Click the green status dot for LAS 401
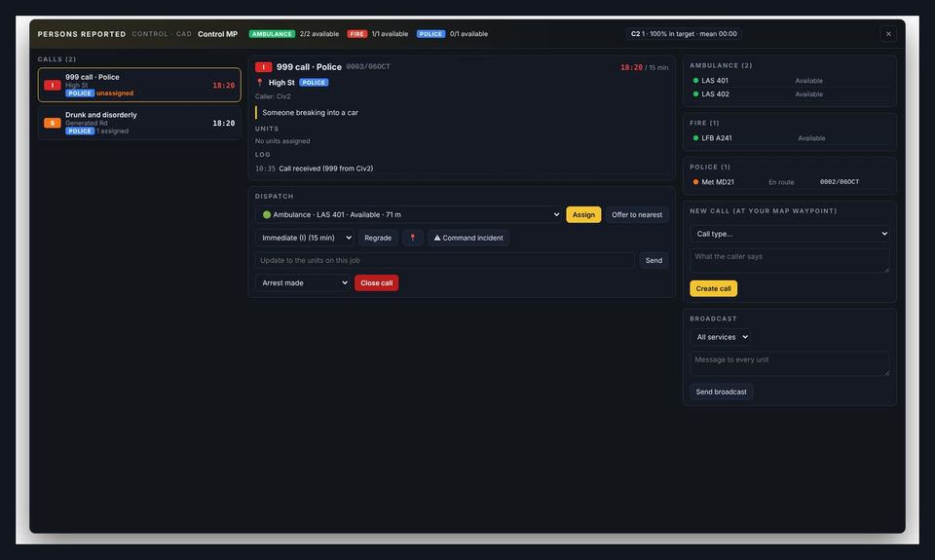The height and width of the screenshot is (560, 935). 695,81
